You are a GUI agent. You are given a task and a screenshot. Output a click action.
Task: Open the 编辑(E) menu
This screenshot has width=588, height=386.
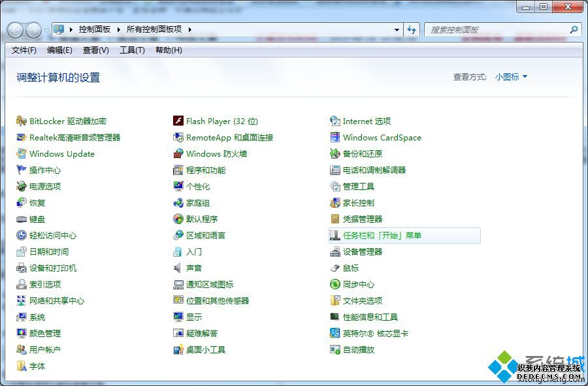pyautogui.click(x=59, y=50)
